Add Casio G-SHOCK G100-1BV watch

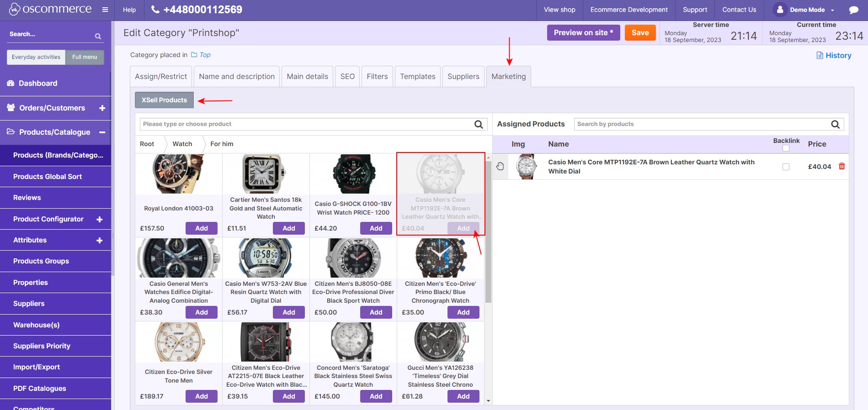point(376,228)
